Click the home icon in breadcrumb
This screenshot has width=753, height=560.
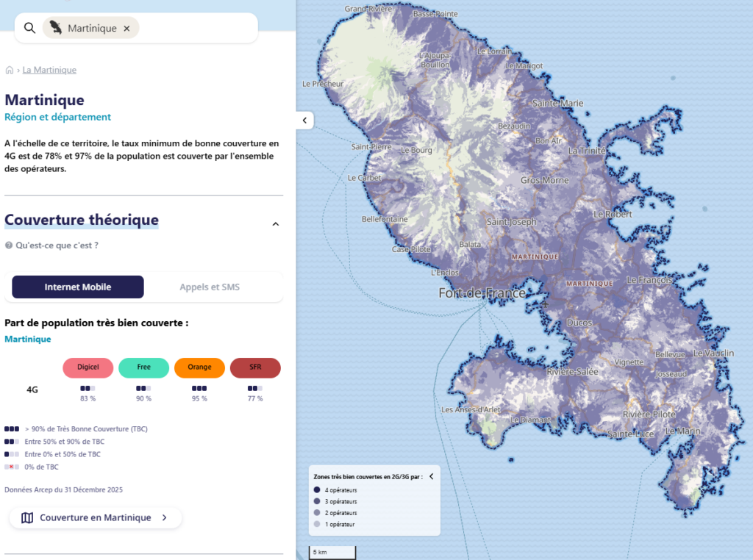coord(10,71)
